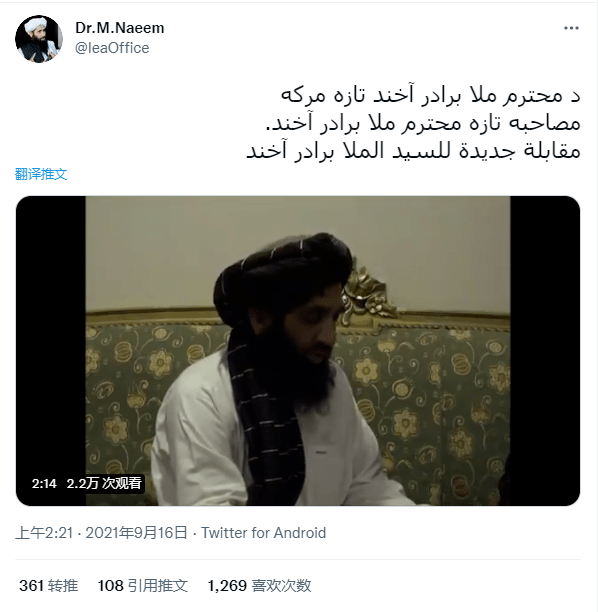The image size is (598, 612).
Task: View the 108 引用推文 quote tweets
Action: point(143,585)
